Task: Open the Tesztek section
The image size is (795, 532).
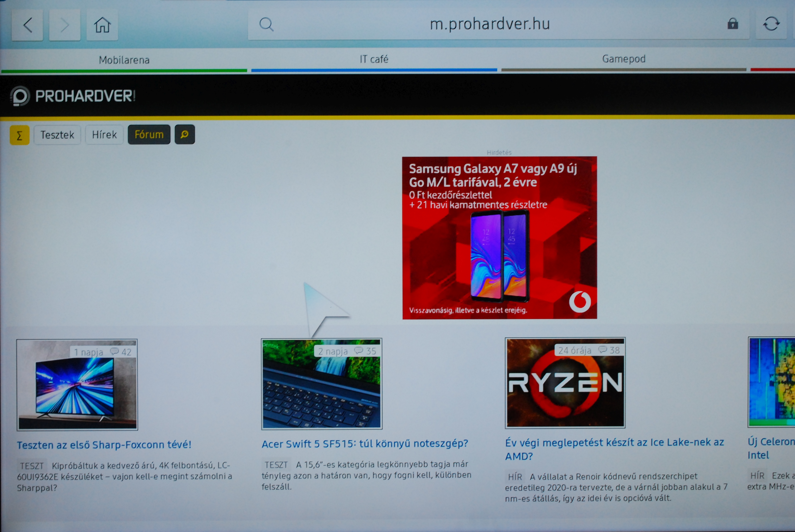Action: coord(57,135)
